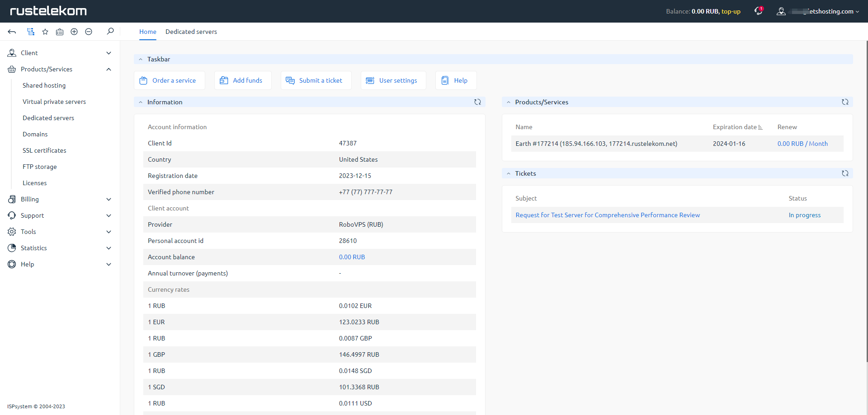Switch to the Home tab
The height and width of the screenshot is (415, 868).
tap(148, 32)
